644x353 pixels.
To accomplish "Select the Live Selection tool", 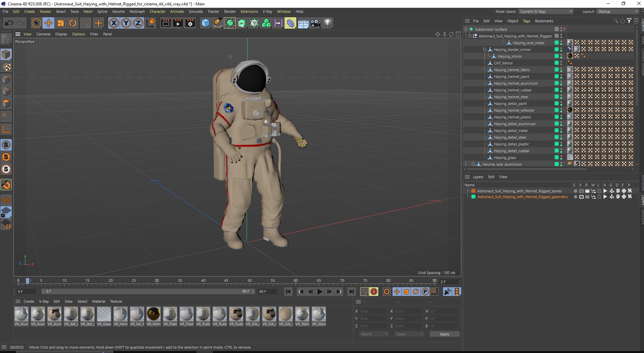I will coord(36,23).
